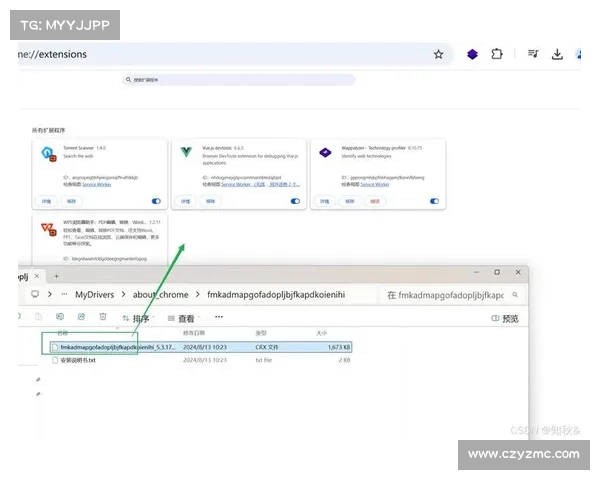Click the Torrent Scanner extension icon

[47, 153]
